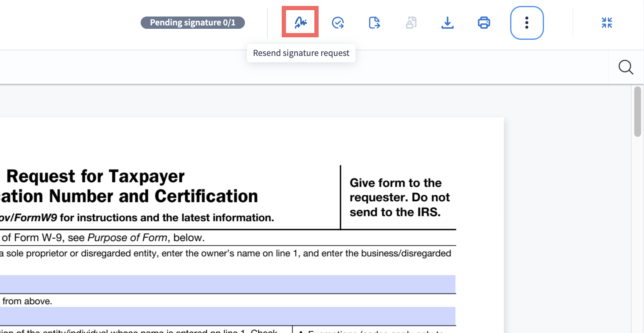Open search with the magnifying glass icon
The image size is (644, 333).
[x=626, y=67]
